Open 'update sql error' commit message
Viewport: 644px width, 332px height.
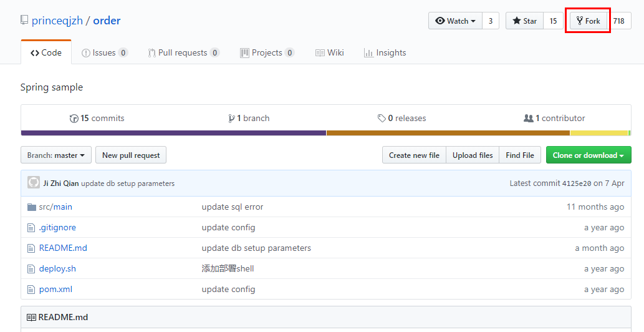tap(233, 207)
